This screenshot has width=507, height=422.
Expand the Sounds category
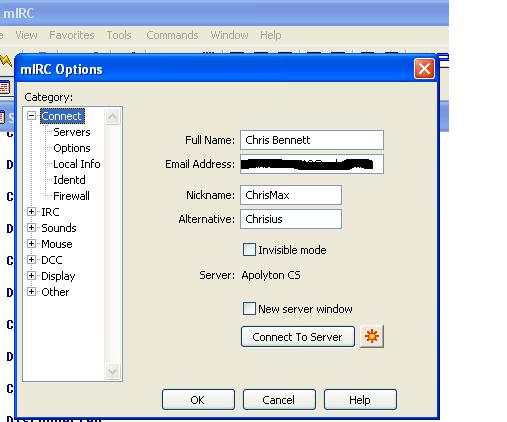pos(31,228)
